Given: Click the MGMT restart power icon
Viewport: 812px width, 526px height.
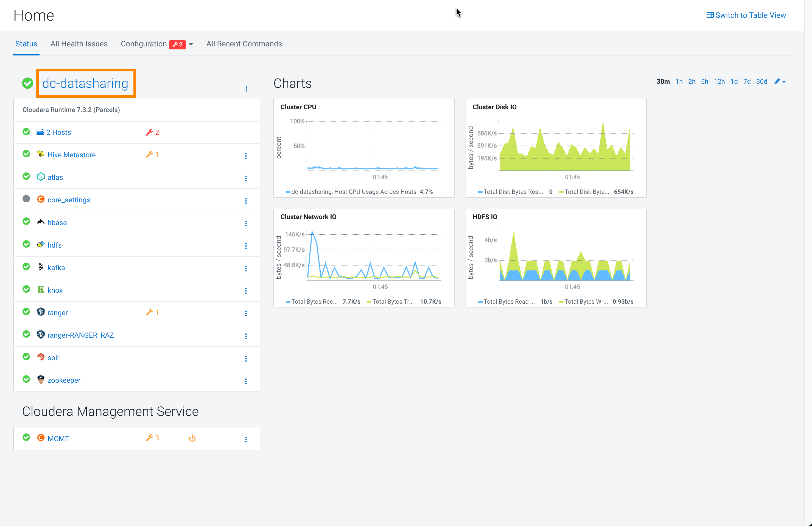Looking at the screenshot, I should point(192,438).
